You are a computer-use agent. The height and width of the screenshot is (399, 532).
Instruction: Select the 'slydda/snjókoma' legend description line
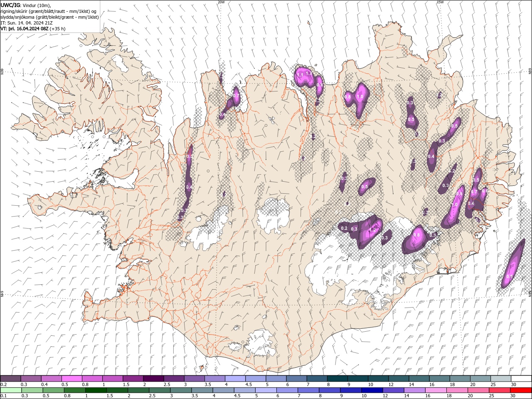(49, 17)
